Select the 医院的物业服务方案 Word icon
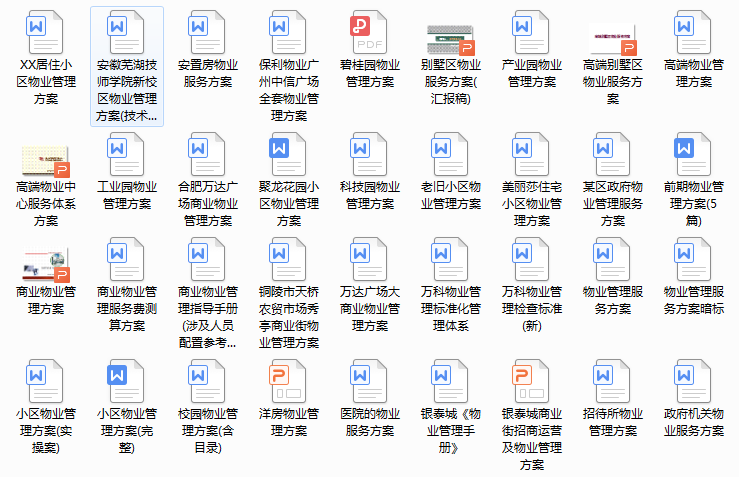Screen dimensions: 739x477 pyautogui.click(x=370, y=381)
